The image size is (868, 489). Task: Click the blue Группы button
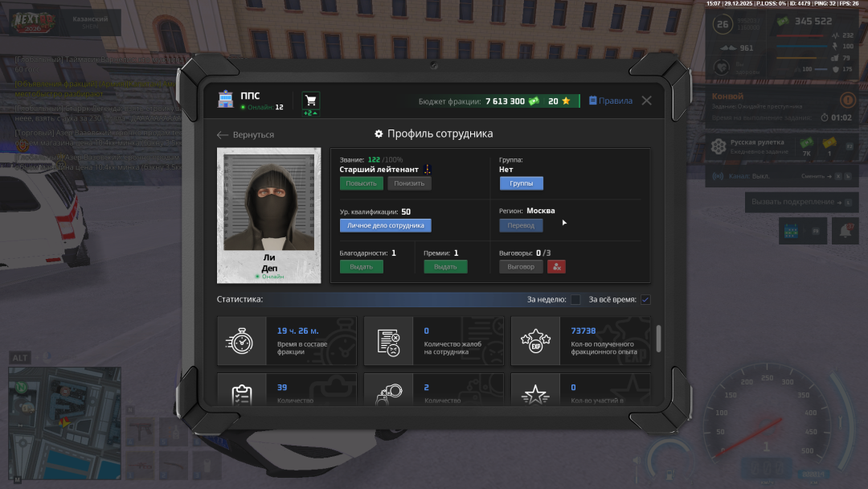click(521, 183)
